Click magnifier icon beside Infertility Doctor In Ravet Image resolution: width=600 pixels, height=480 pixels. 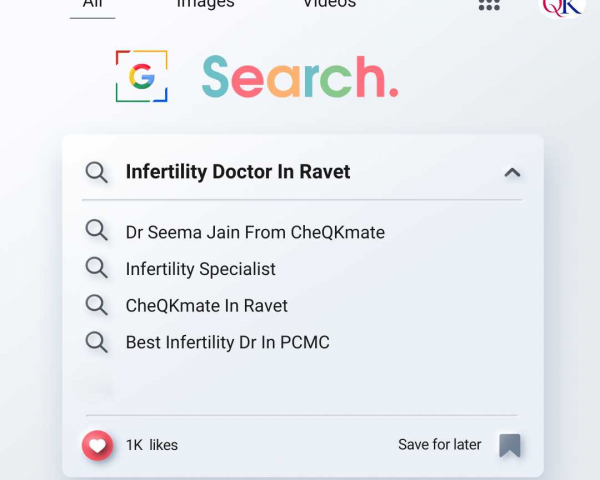(97, 172)
